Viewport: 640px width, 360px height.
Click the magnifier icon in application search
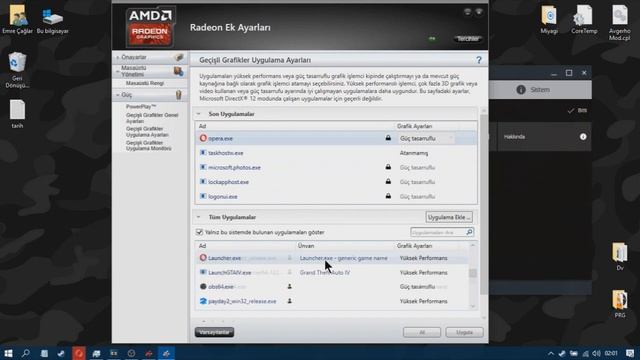tap(469, 232)
